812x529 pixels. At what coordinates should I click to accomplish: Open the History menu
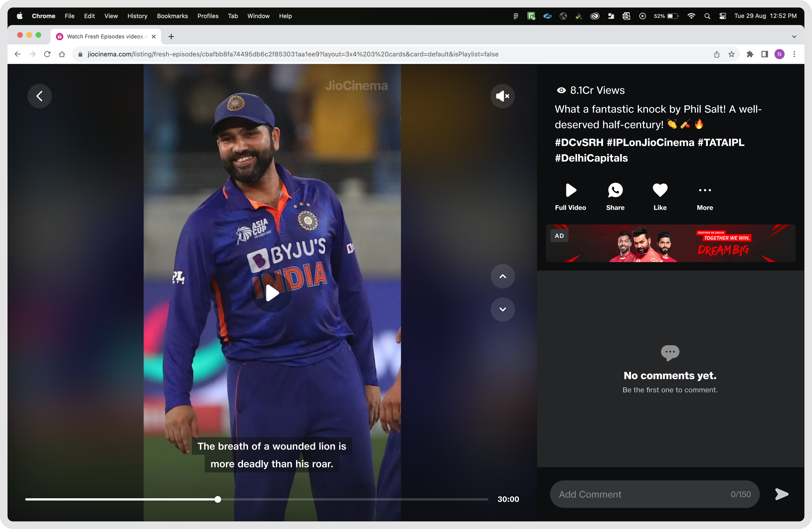coord(137,16)
